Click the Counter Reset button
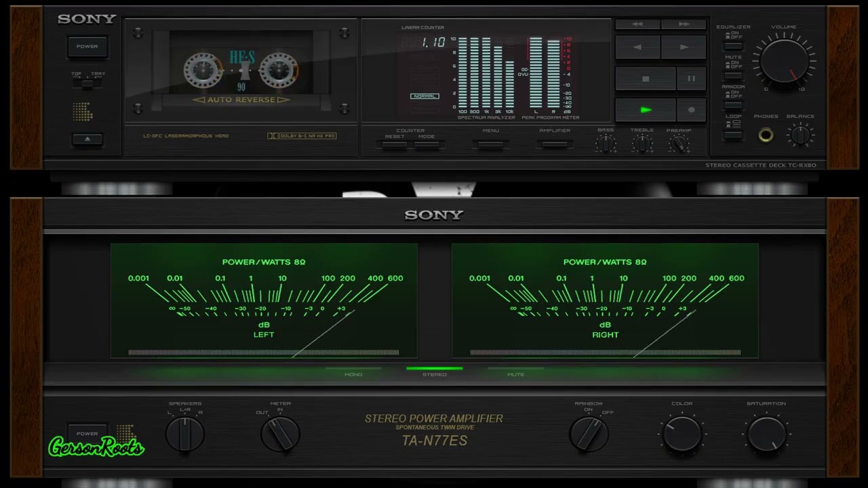The image size is (868, 488). [x=394, y=144]
